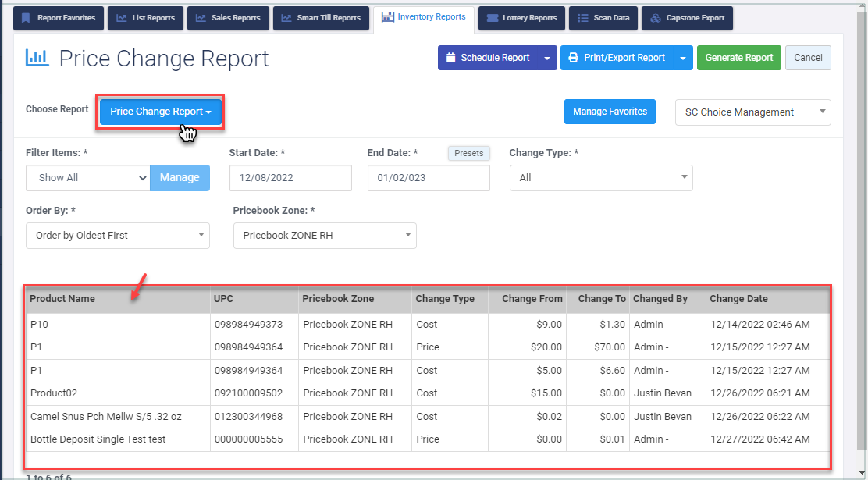Sort by Change Date column header

point(768,300)
